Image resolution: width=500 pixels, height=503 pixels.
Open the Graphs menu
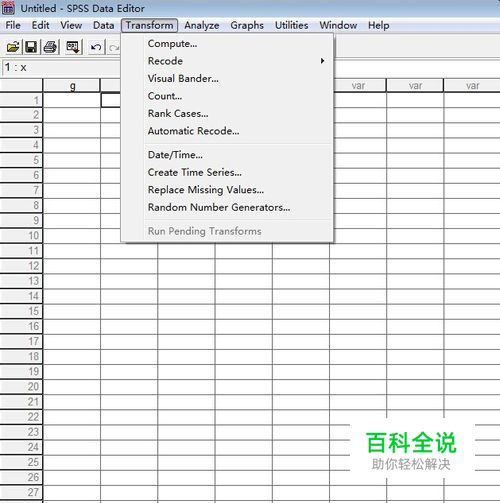[x=247, y=25]
